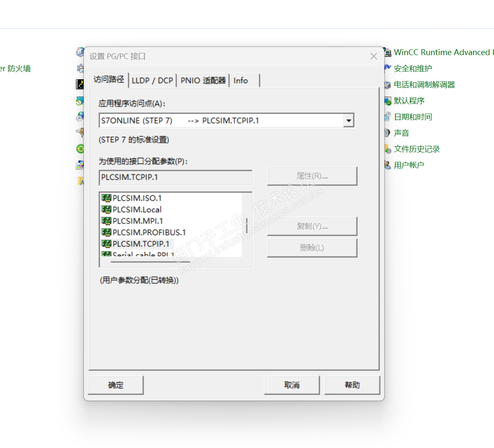Click the monitor with restore clock icon

[x=80, y=101]
